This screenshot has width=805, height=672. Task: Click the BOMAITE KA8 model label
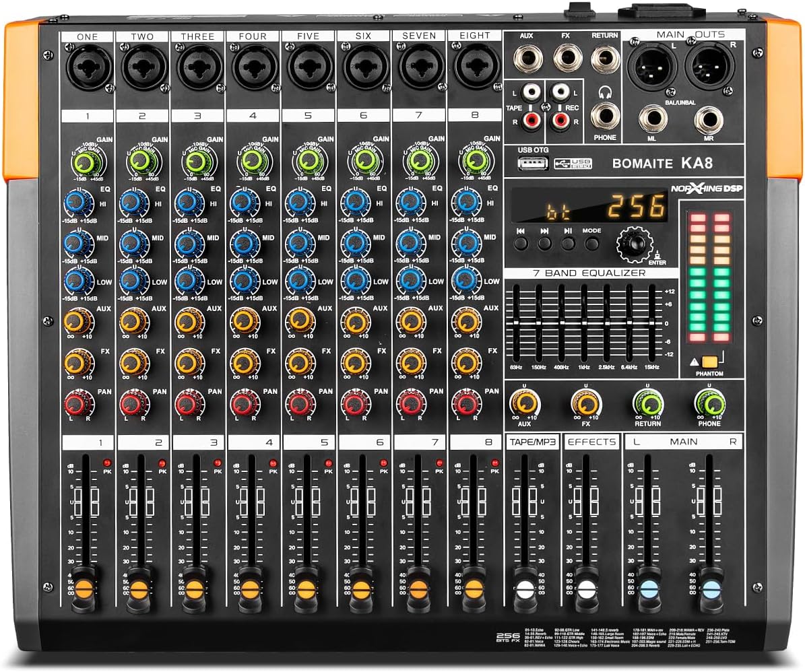pyautogui.click(x=664, y=163)
